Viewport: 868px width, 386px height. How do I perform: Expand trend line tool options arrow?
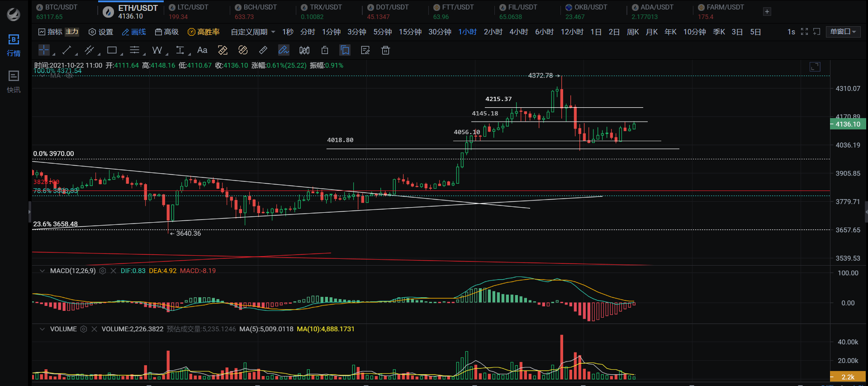pyautogui.click(x=76, y=54)
